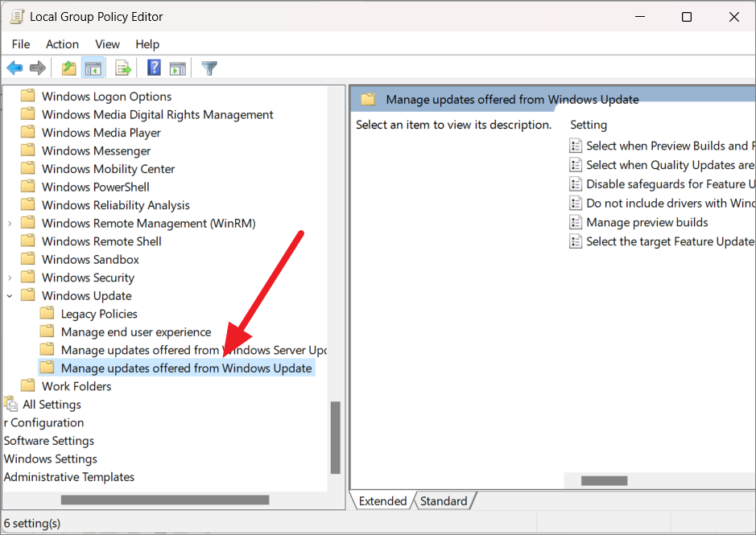756x535 pixels.
Task: Click the Setting column header
Action: [589, 125]
